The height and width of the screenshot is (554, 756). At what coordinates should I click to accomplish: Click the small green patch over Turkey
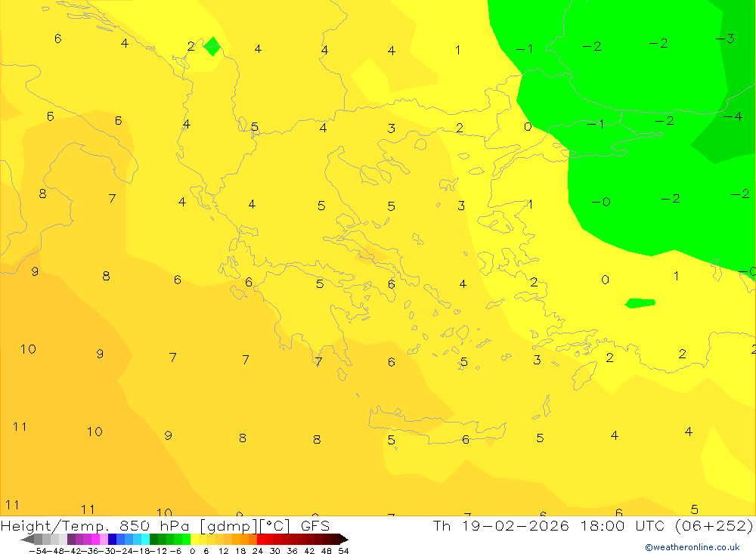[640, 303]
